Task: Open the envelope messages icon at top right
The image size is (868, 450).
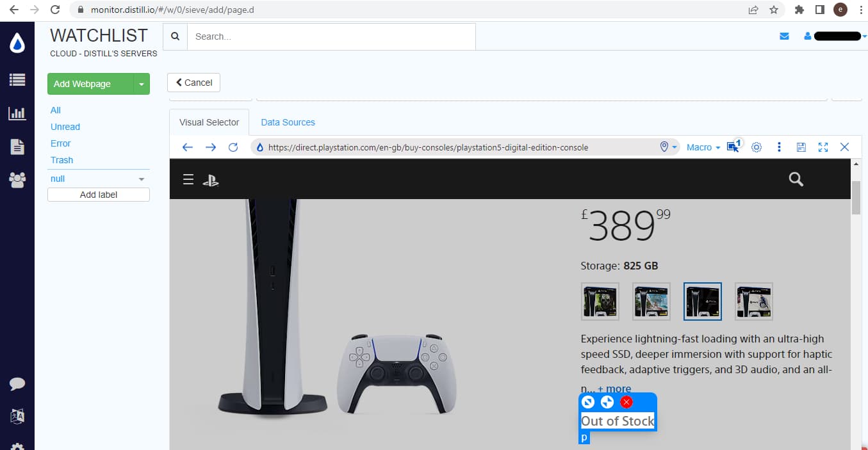Action: (784, 36)
